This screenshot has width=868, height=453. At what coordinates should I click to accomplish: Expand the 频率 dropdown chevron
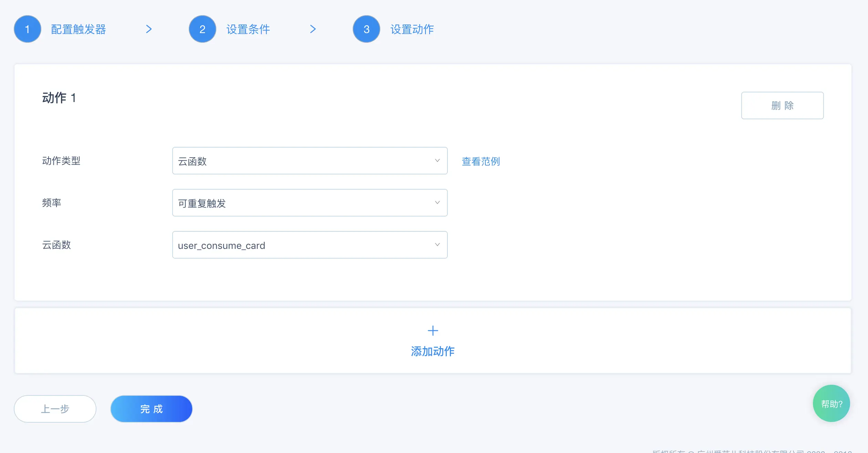[x=437, y=203]
